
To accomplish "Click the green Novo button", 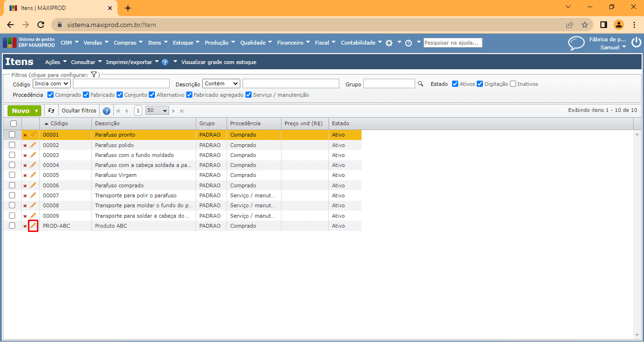I will 21,111.
